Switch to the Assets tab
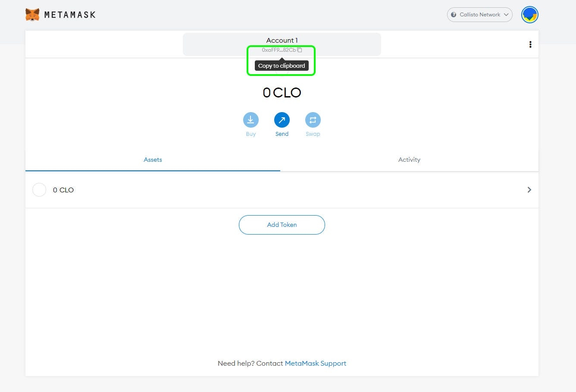Image resolution: width=576 pixels, height=392 pixels. click(153, 160)
